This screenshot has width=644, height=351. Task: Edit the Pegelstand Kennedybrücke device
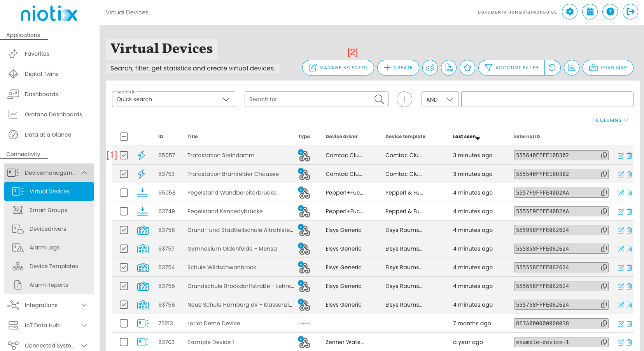pyautogui.click(x=621, y=212)
